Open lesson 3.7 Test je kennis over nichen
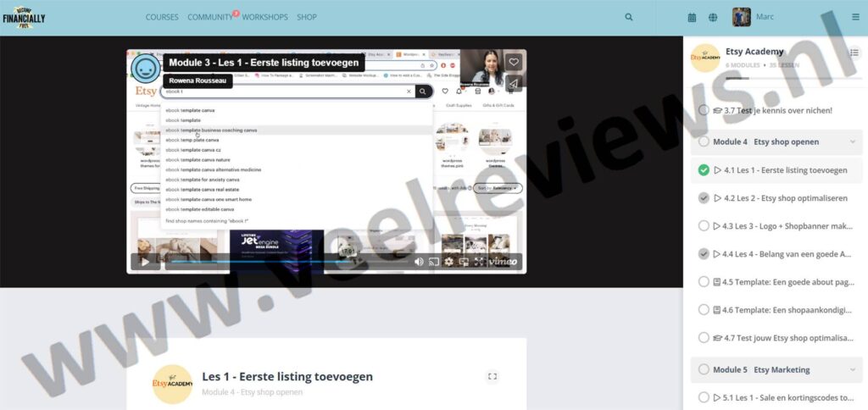 pos(778,110)
